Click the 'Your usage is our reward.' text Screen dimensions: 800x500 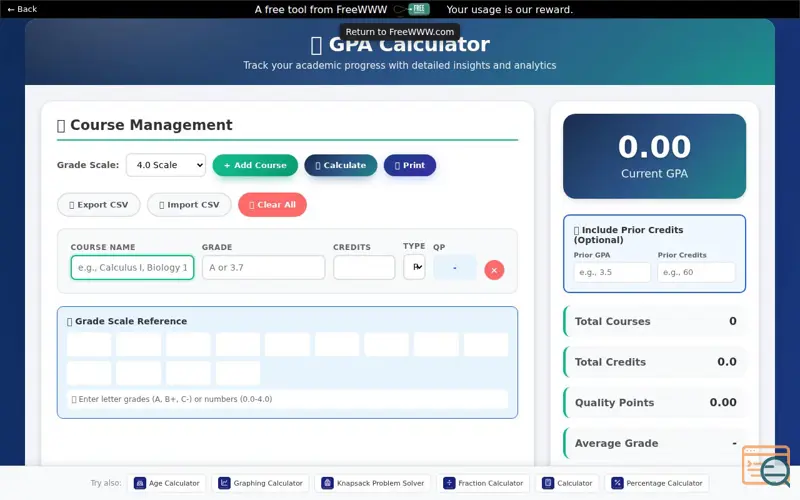(510, 10)
